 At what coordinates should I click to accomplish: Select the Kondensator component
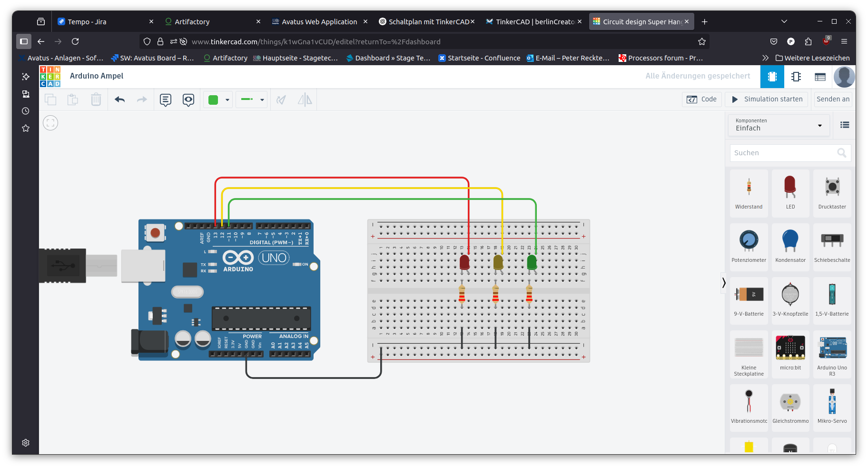point(790,247)
